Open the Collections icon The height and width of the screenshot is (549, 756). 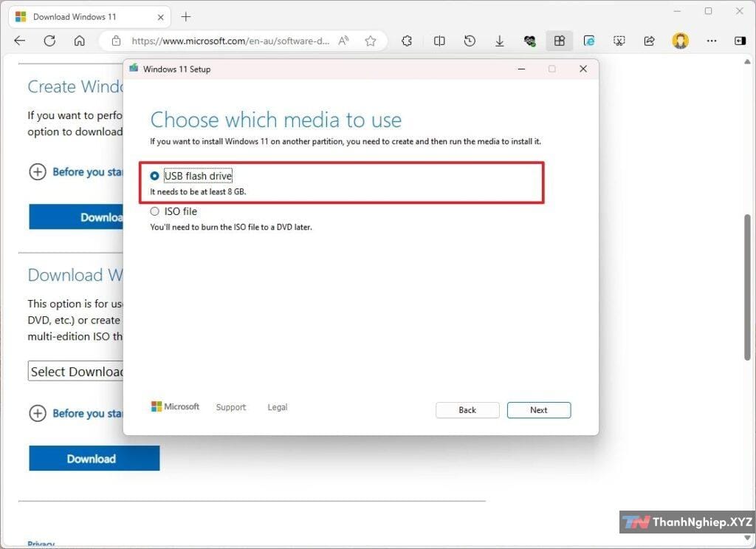(x=560, y=41)
